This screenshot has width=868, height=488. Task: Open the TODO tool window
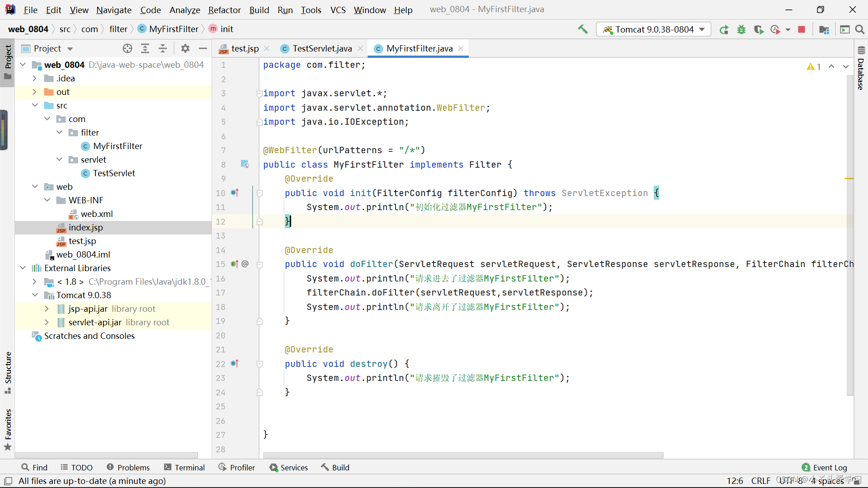point(77,467)
